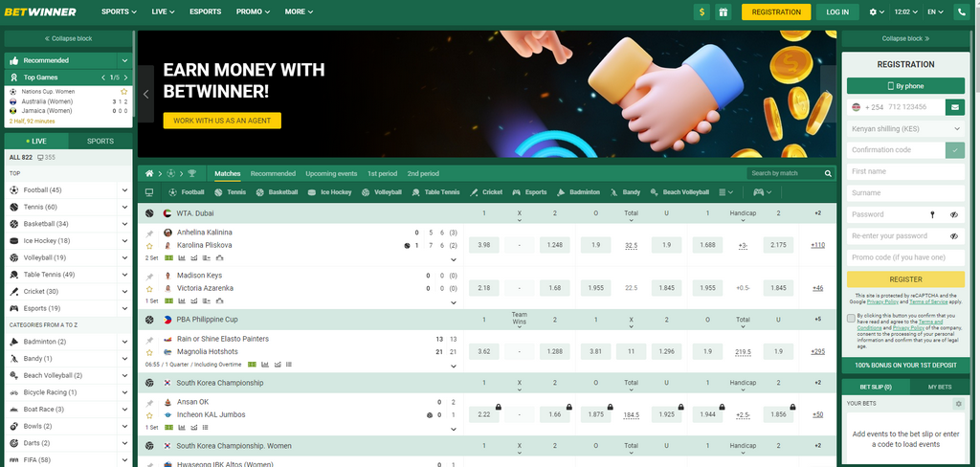Click Collapse block on left sidebar
The width and height of the screenshot is (980, 467).
(69, 38)
